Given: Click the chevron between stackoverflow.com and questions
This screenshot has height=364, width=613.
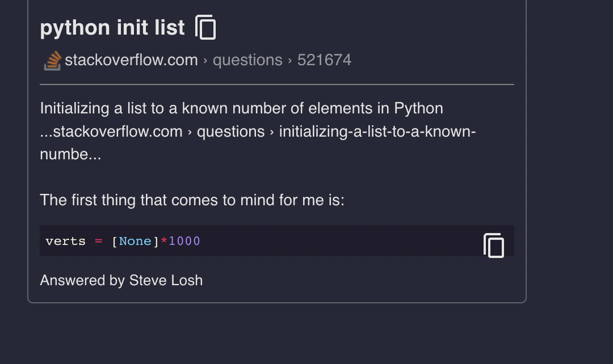Looking at the screenshot, I should pos(205,61).
